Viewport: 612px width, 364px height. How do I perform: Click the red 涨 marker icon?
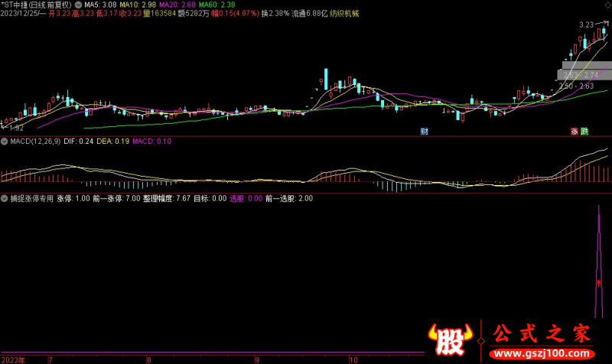tap(575, 132)
